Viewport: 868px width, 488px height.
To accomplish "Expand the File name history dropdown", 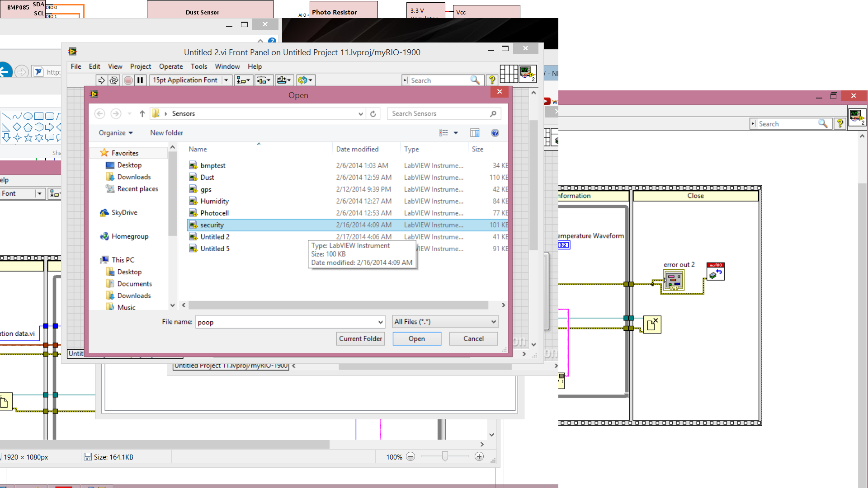I will (381, 322).
